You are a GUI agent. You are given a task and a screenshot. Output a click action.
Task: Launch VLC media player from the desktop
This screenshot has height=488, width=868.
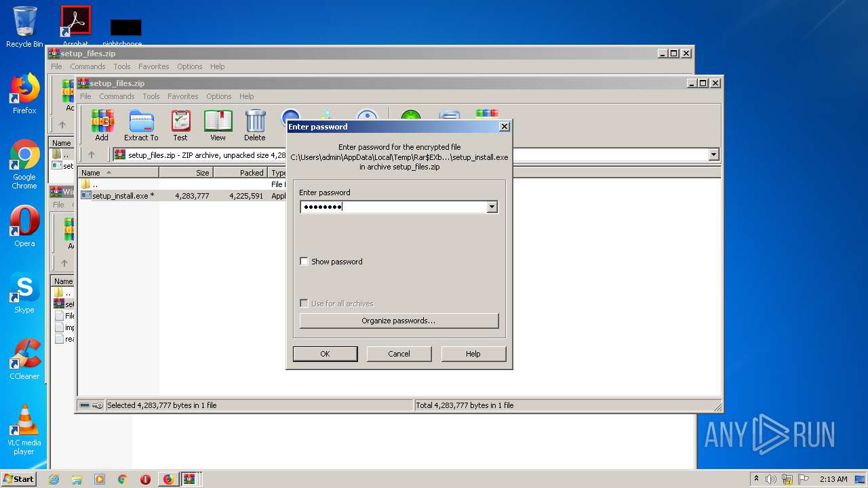tap(24, 430)
